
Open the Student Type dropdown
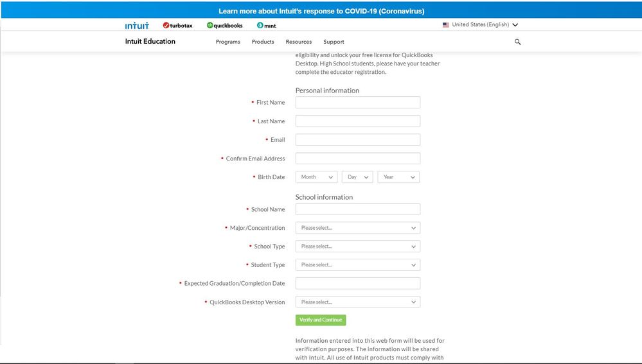coord(358,264)
